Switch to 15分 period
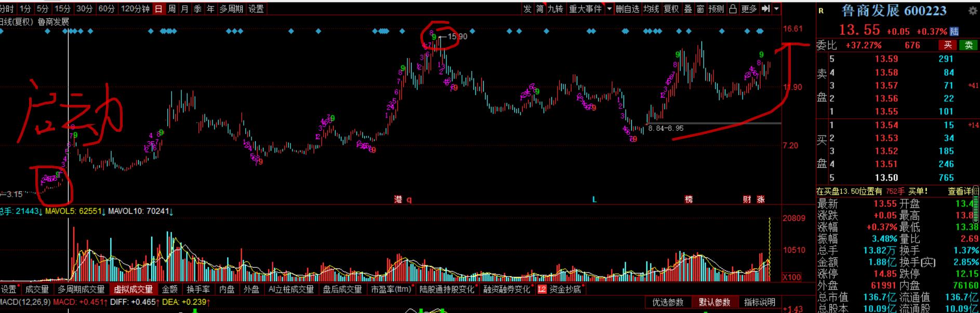The height and width of the screenshot is (313, 980). point(62,9)
